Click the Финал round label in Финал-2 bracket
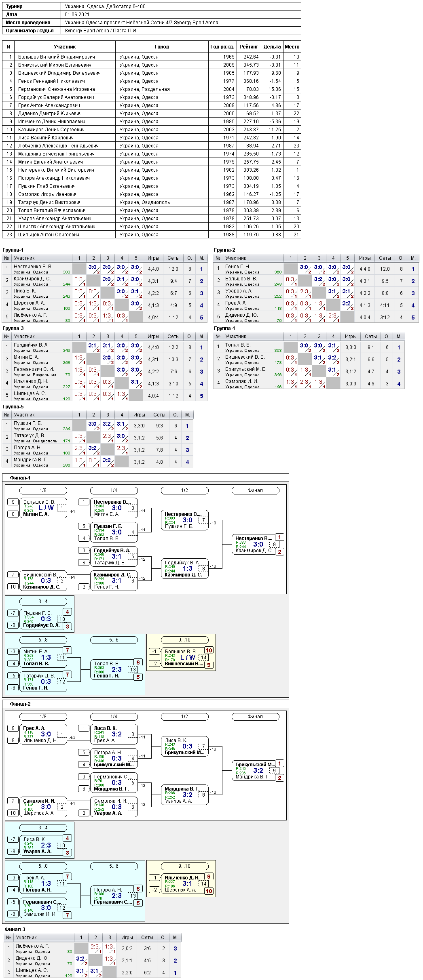 (256, 717)
